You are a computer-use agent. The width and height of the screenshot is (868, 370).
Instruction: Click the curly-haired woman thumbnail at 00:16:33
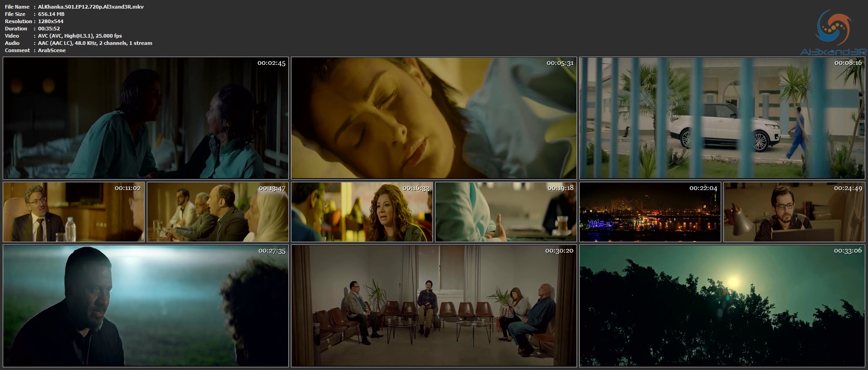point(362,212)
